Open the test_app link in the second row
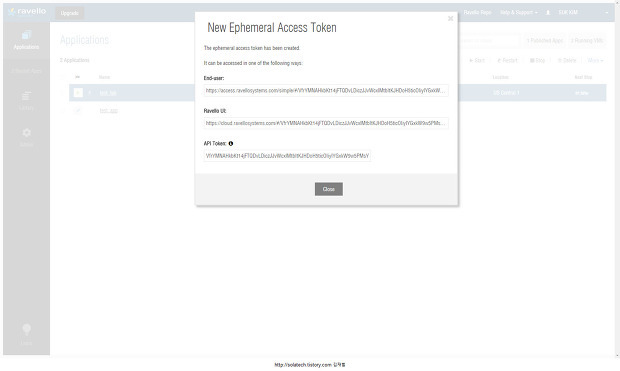The height and width of the screenshot is (371, 620). coord(109,111)
